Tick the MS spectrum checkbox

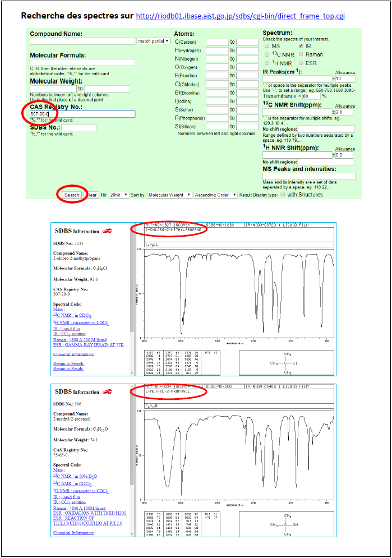point(267,46)
